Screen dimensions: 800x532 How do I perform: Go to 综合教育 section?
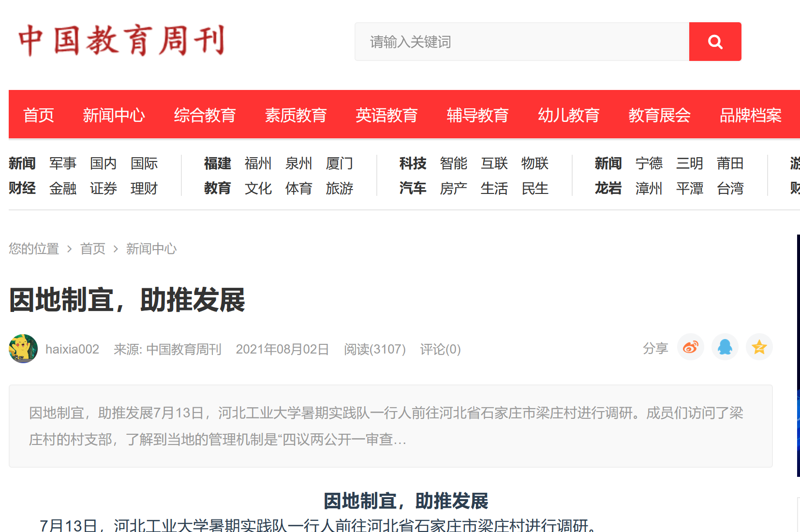[205, 115]
